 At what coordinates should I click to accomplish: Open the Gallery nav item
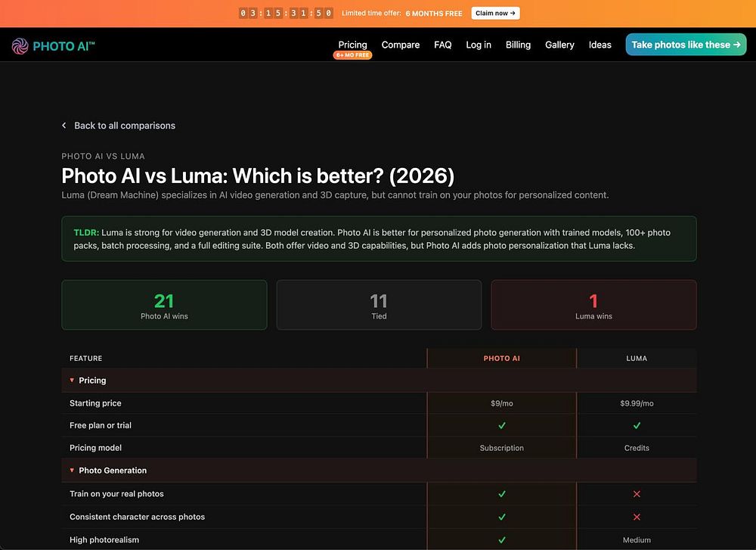pyautogui.click(x=559, y=45)
